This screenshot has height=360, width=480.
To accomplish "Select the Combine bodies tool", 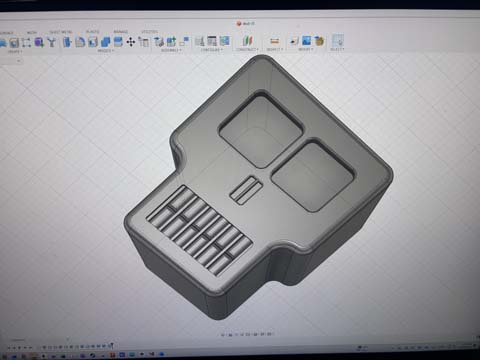I will pyautogui.click(x=105, y=42).
